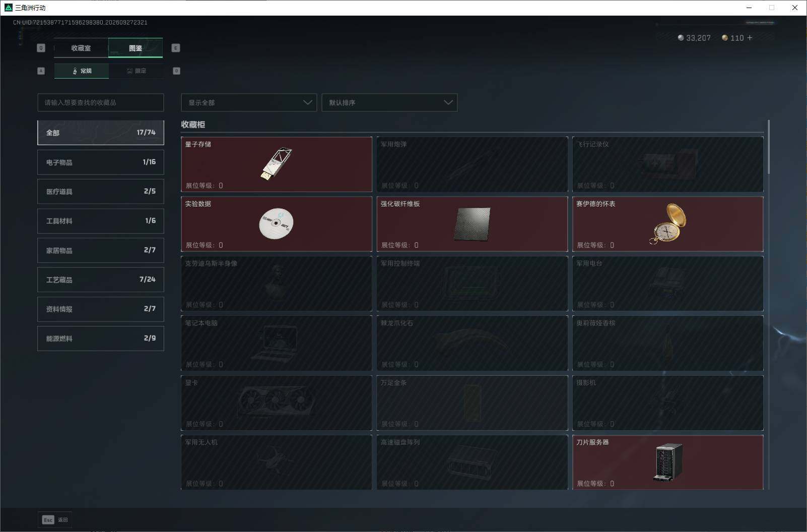Select the 常规 sub-tab
The width and height of the screenshot is (807, 532).
[82, 71]
